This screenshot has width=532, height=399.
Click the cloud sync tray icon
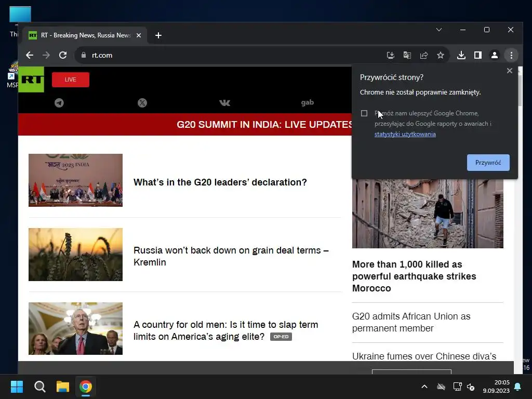coord(441,387)
